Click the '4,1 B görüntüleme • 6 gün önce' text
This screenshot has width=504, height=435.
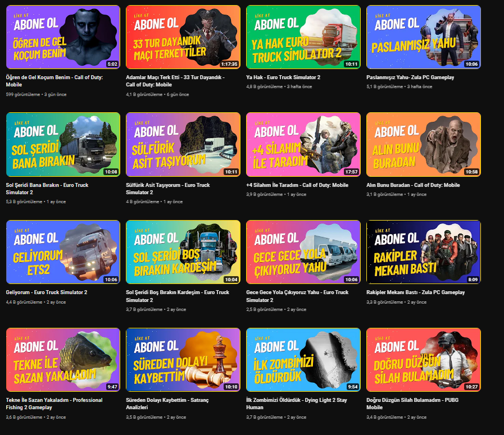point(157,94)
